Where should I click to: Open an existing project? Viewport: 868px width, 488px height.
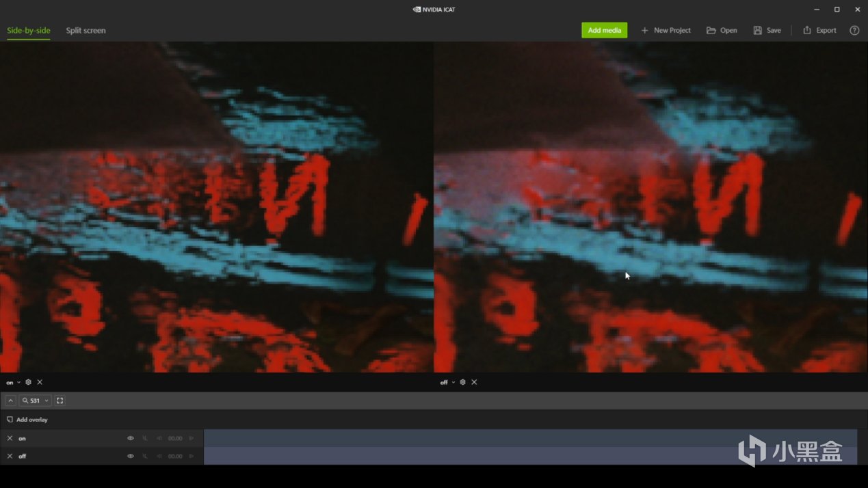722,30
